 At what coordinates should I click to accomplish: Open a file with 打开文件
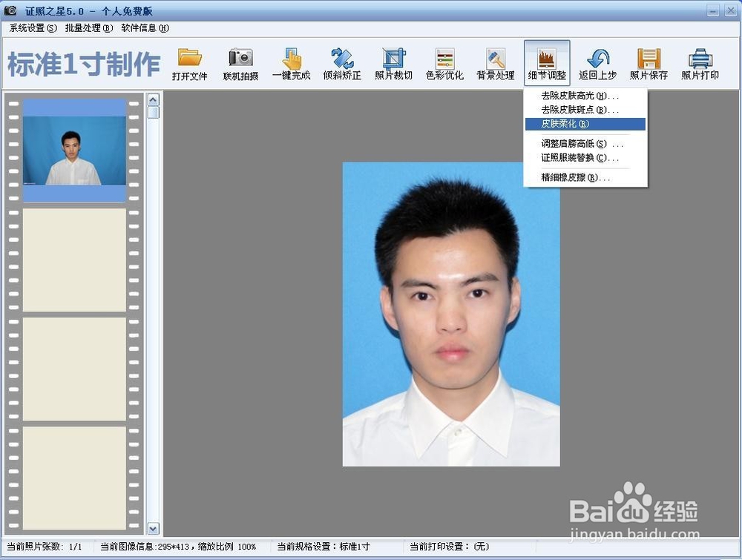click(190, 63)
